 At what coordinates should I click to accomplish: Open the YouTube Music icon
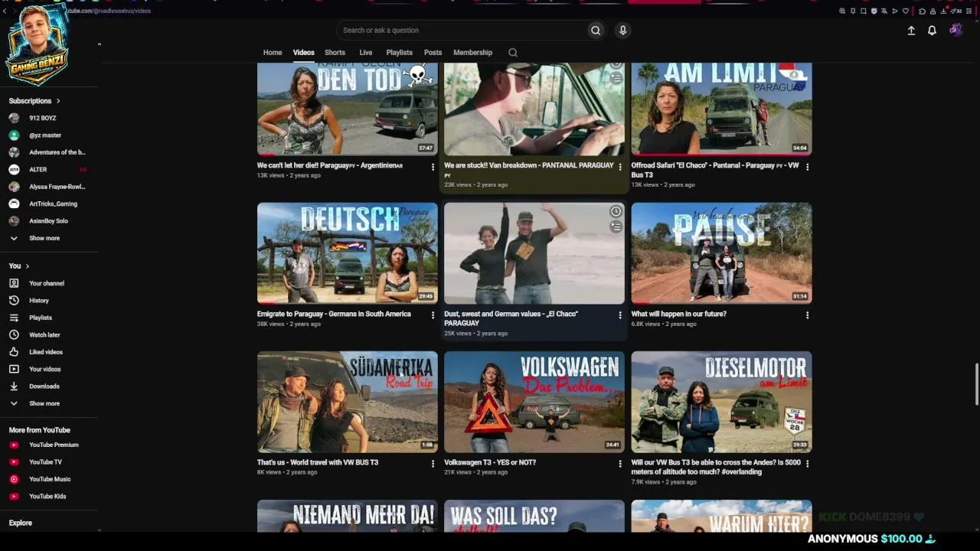14,479
